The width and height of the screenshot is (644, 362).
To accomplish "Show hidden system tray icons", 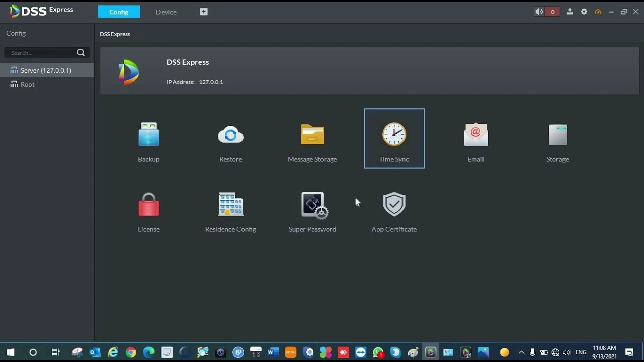I will (x=521, y=352).
